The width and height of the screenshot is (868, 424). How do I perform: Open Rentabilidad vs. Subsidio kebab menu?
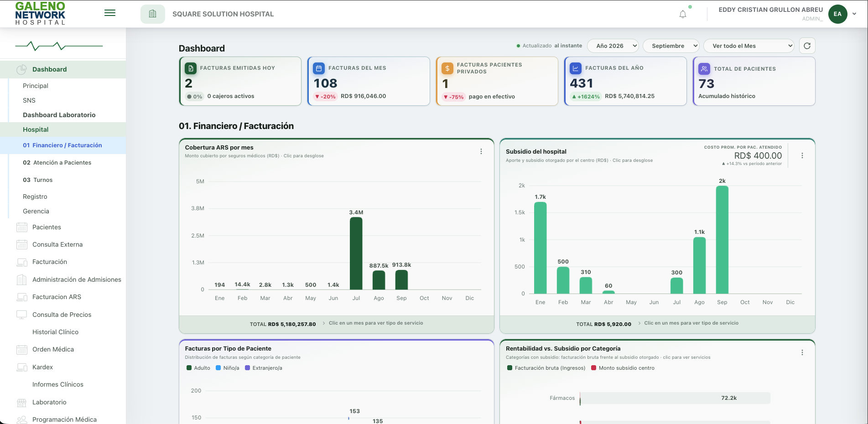pos(802,352)
